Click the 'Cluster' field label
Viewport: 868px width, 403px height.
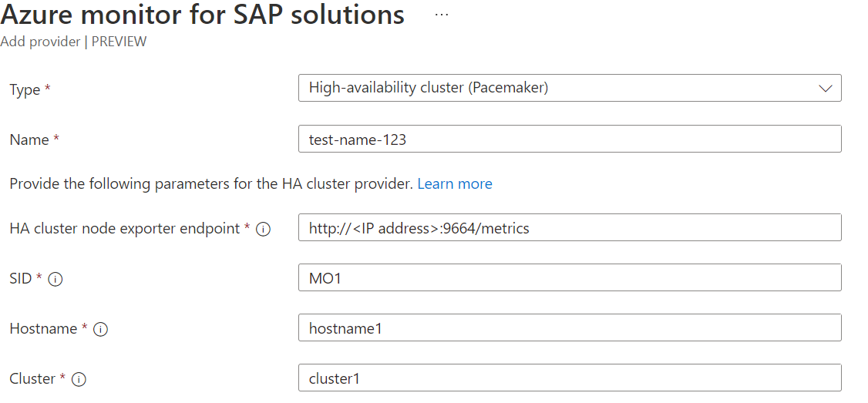pos(32,379)
